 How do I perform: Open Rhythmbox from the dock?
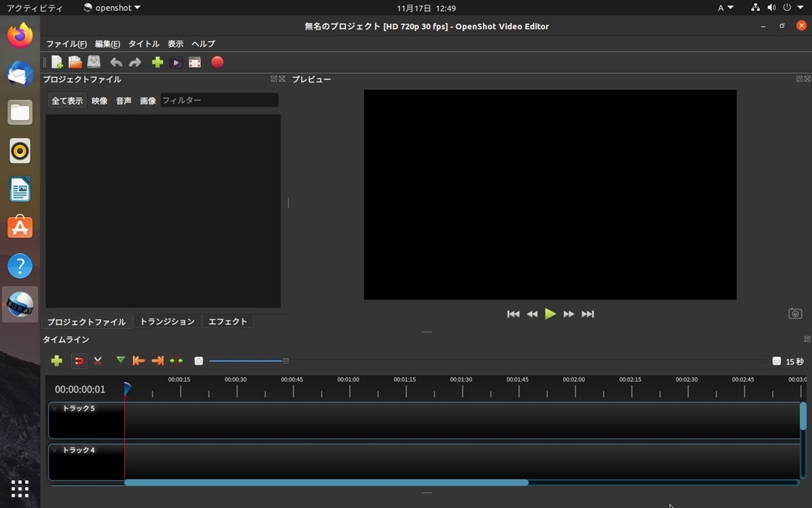pos(20,150)
